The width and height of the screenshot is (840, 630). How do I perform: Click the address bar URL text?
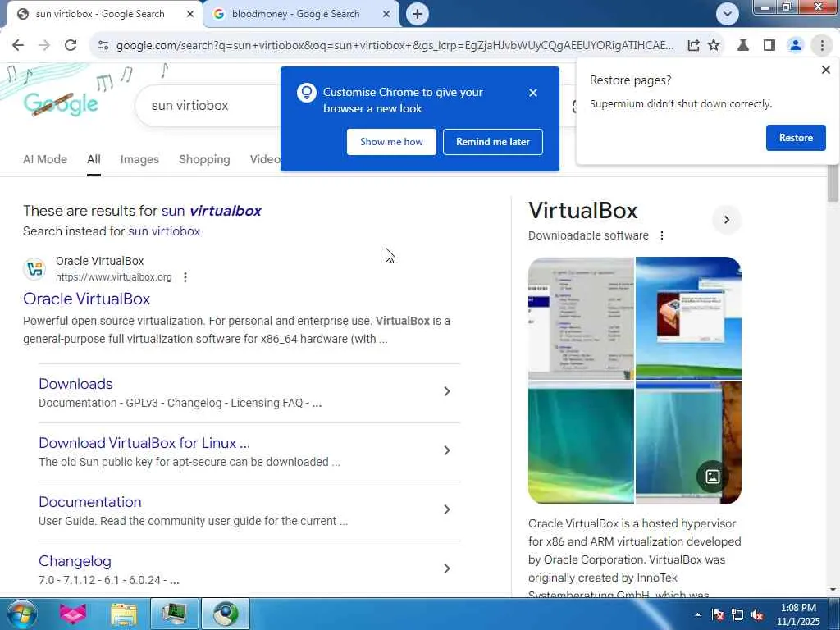[395, 46]
